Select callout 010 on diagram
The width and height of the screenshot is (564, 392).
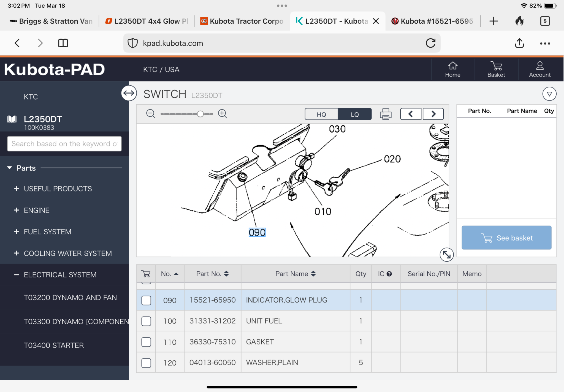click(323, 211)
